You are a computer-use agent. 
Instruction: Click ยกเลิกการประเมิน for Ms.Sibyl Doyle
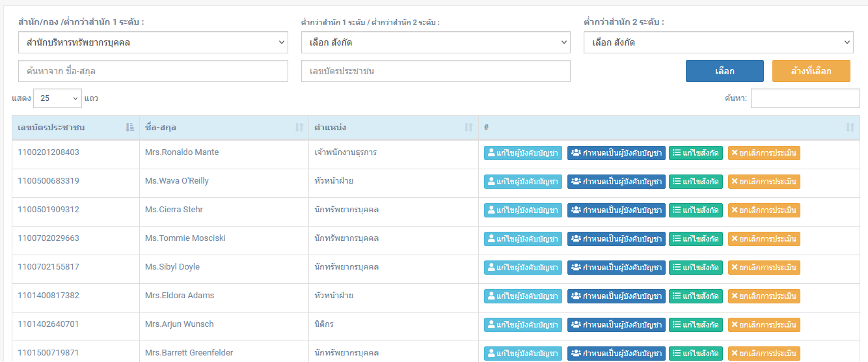(764, 268)
